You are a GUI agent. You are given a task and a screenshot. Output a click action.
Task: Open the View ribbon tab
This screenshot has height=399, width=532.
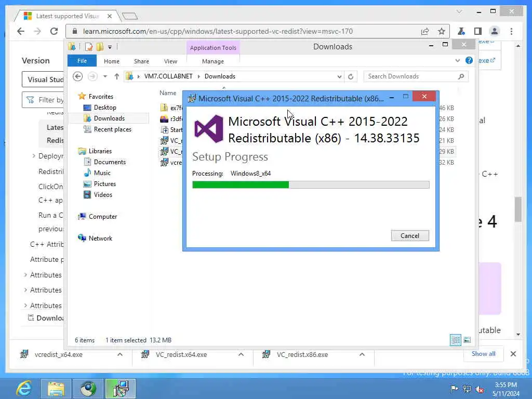[170, 61]
